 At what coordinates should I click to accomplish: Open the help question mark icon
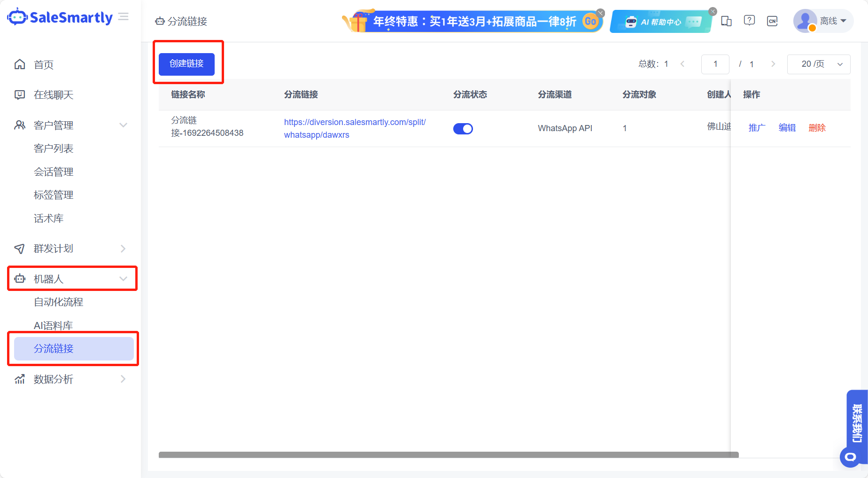[749, 21]
